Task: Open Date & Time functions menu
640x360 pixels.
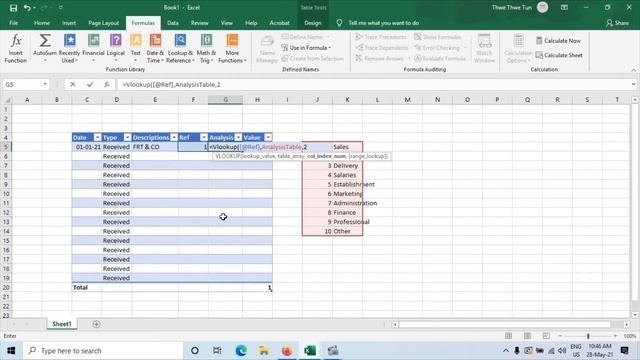Action: 155,49
